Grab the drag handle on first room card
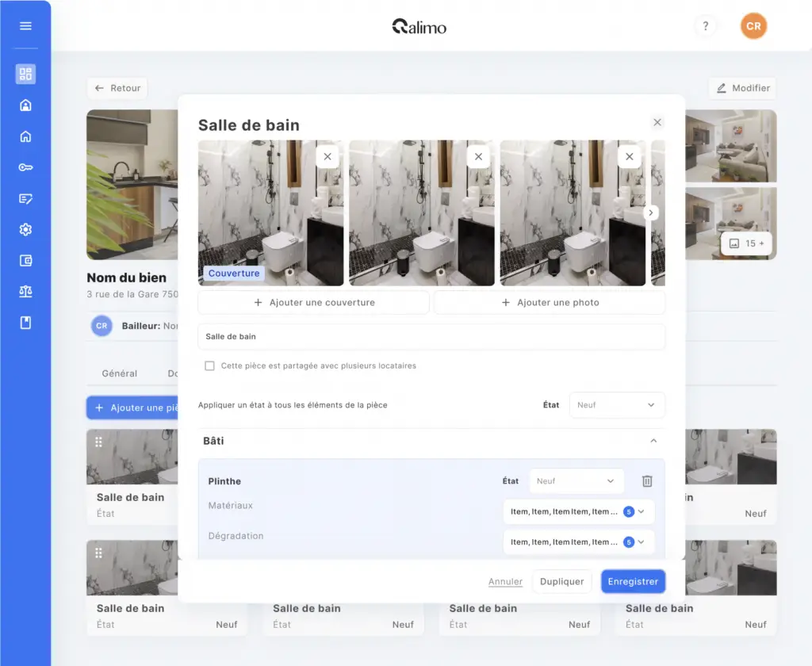 (x=98, y=442)
